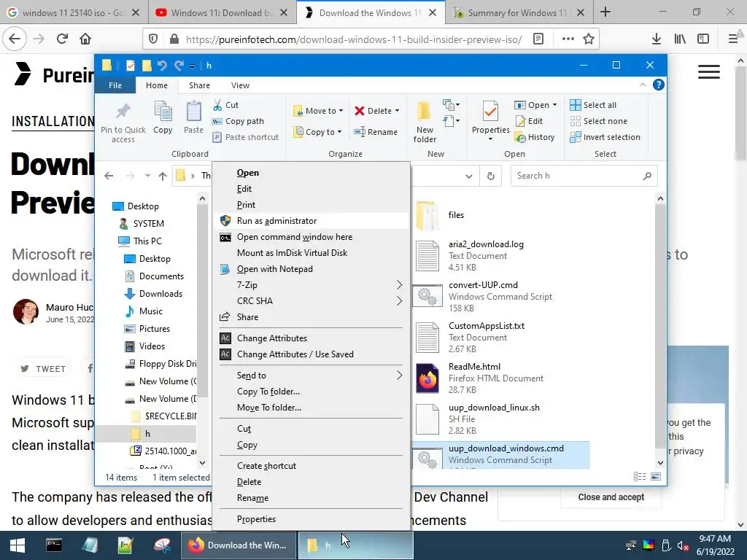747x560 pixels.
Task: Click Copy path in the ribbon
Action: pos(239,121)
